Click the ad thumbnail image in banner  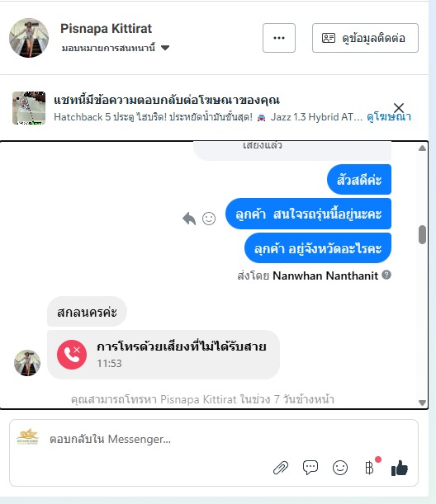pyautogui.click(x=29, y=108)
